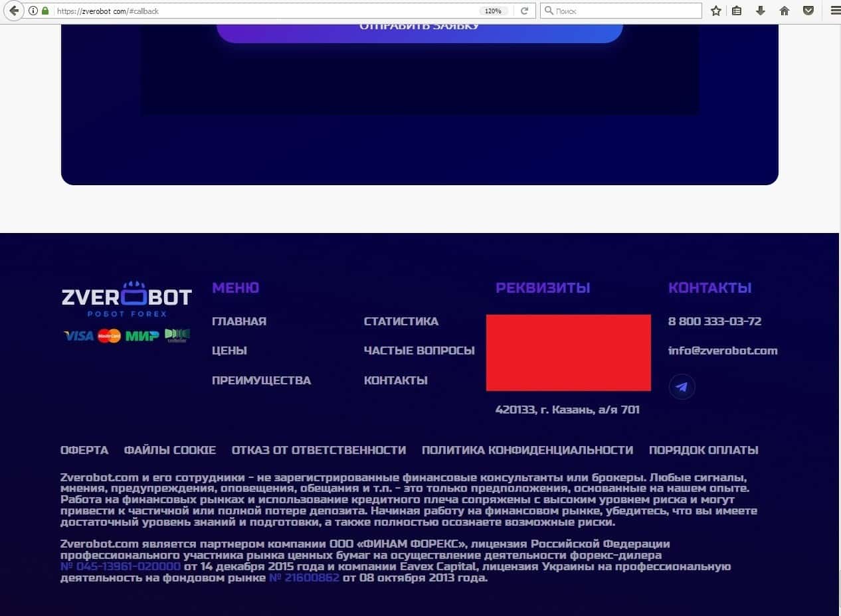The width and height of the screenshot is (841, 616).
Task: Click the МИР payment logo
Action: click(x=142, y=336)
